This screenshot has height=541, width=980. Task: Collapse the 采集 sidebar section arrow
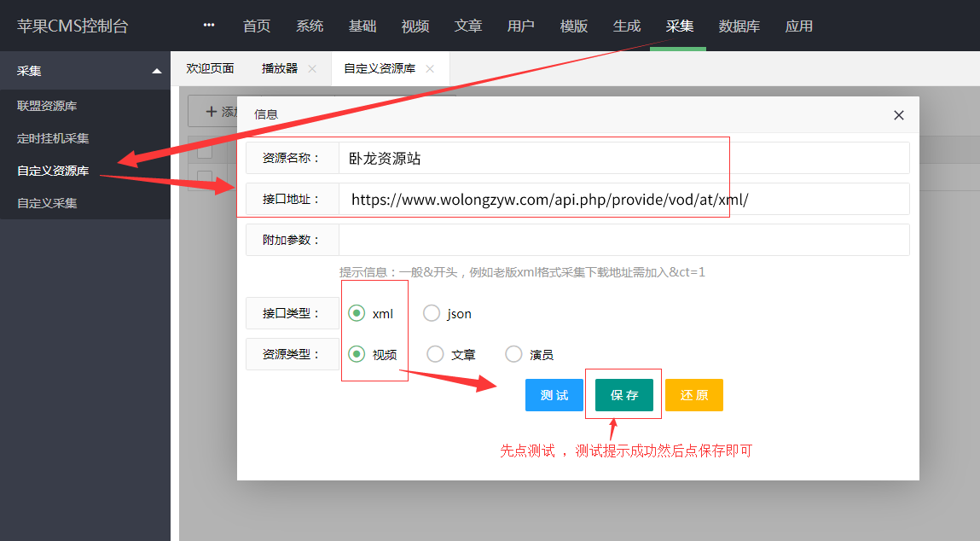pyautogui.click(x=156, y=72)
